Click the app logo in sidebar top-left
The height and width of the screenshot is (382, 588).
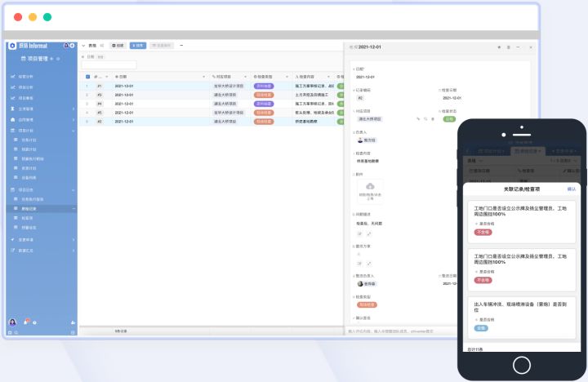12,46
